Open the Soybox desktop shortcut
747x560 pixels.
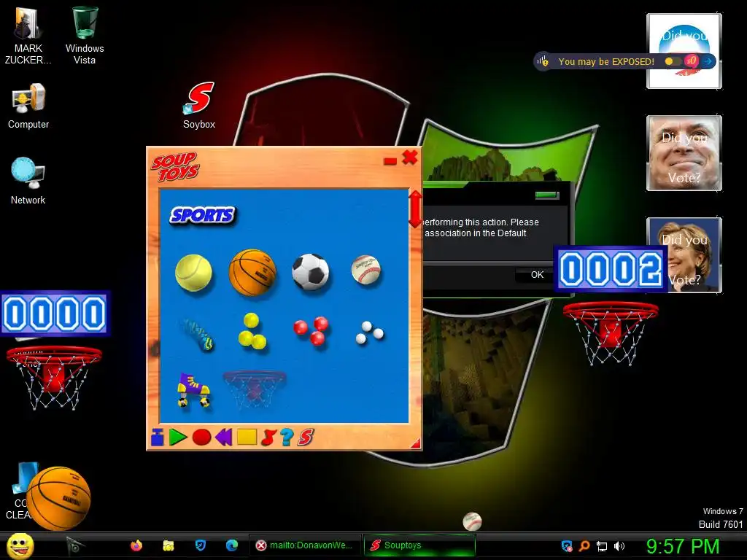point(199,105)
